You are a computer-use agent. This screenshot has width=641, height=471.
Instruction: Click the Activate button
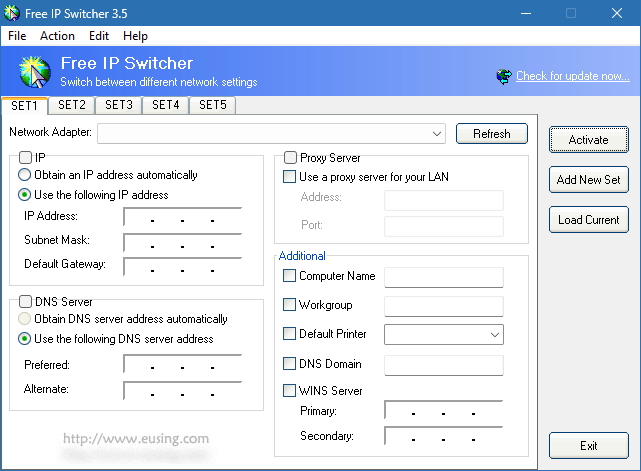pyautogui.click(x=589, y=140)
